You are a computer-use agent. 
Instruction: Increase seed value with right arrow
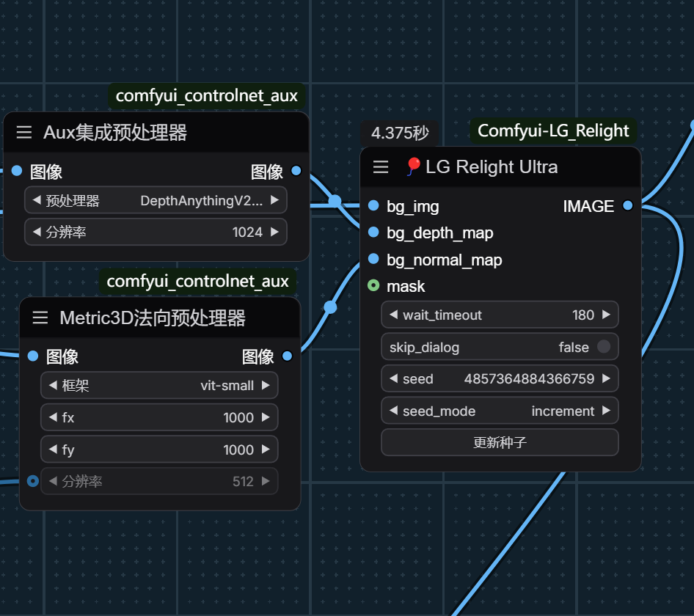pos(607,378)
